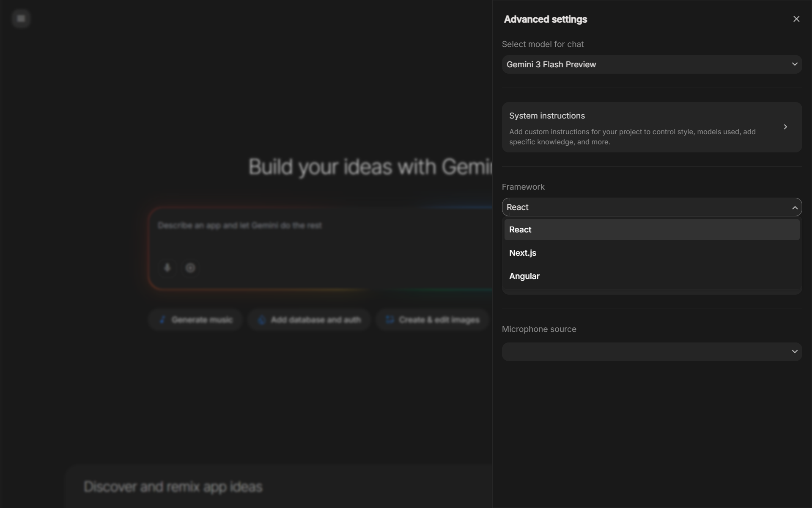
Task: Open System instructions settings
Action: 652,127
